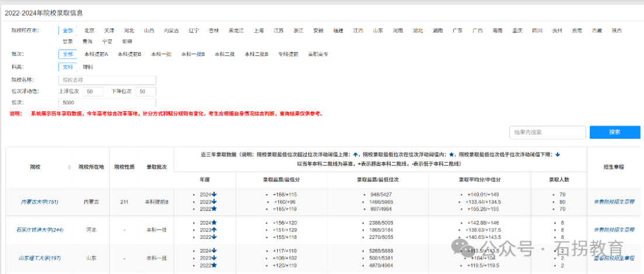Choose 本科二批B batch filter
The height and width of the screenshot is (274, 644).
pyautogui.click(x=257, y=54)
